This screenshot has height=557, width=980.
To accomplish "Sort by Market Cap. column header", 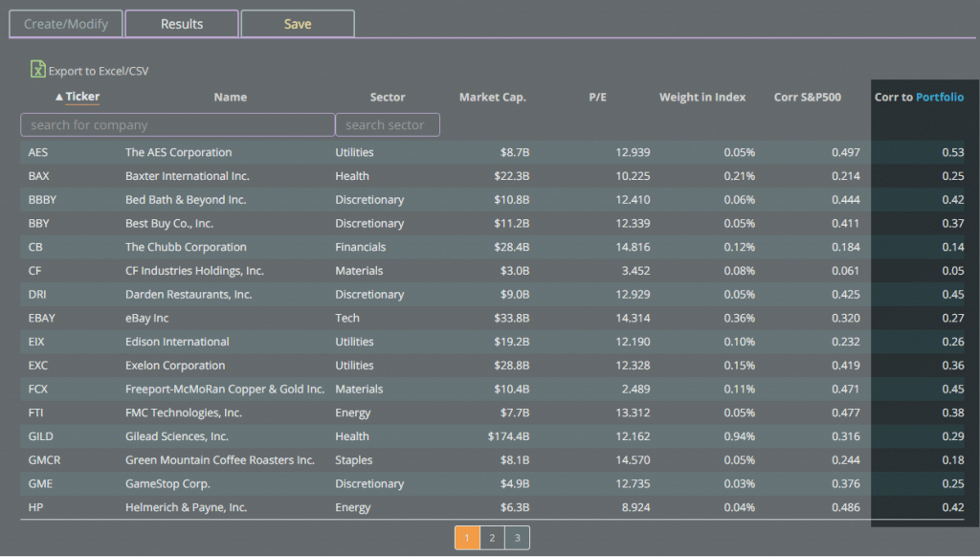I will (x=493, y=97).
